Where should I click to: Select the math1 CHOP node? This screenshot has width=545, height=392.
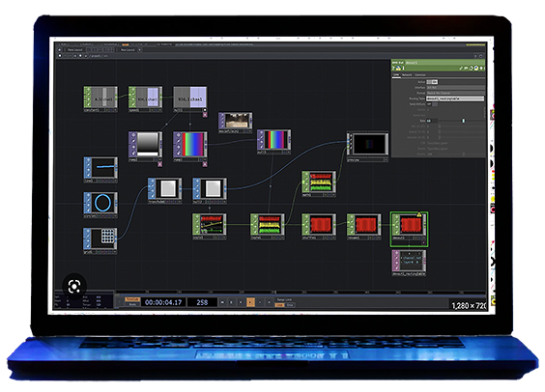[319, 183]
